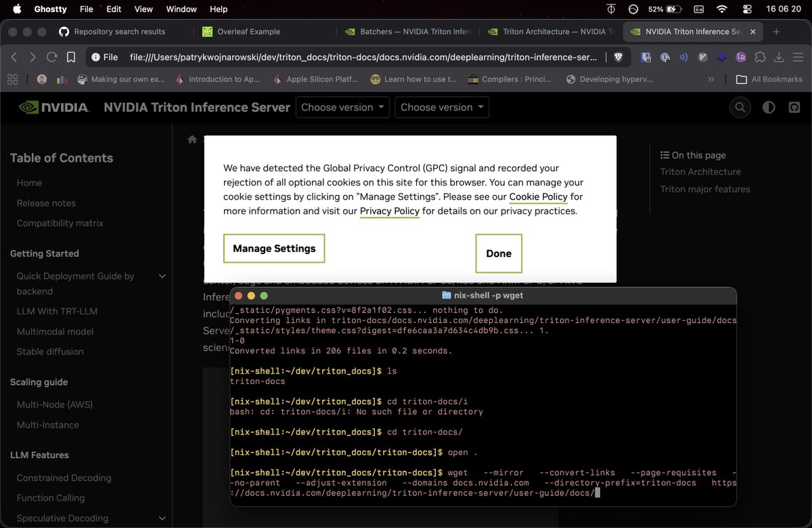This screenshot has width=812, height=528.
Task: Open Multi-Node (AWS) sidebar link
Action: click(x=55, y=405)
